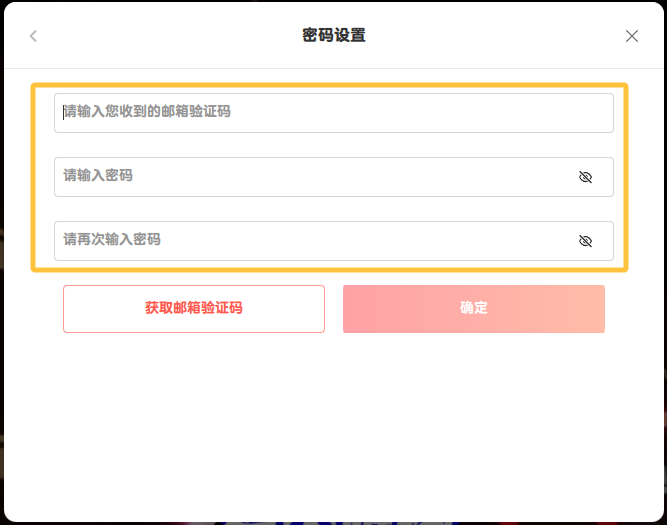This screenshot has height=525, width=667.
Task: Dismiss the password settings window
Action: [631, 36]
